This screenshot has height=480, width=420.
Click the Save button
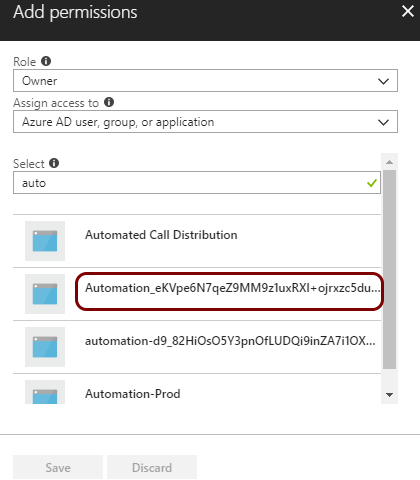(58, 467)
